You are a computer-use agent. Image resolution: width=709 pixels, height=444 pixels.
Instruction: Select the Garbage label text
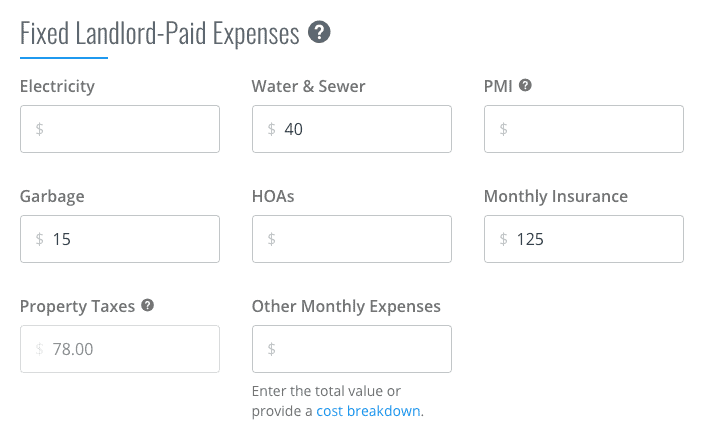click(x=52, y=197)
